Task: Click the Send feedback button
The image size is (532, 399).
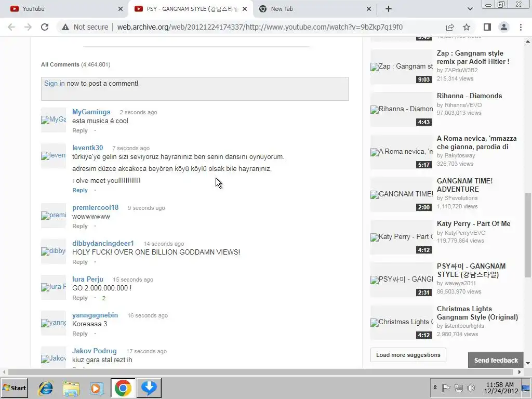Action: [x=496, y=361]
